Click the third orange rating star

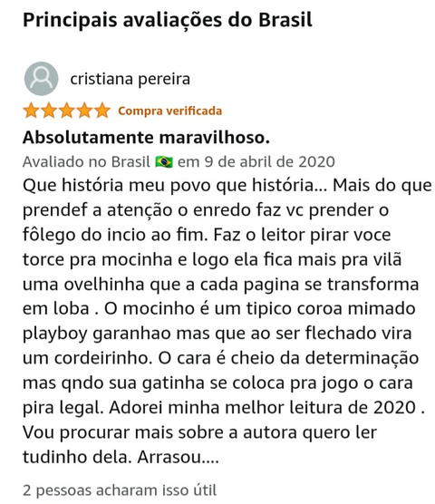(67, 111)
